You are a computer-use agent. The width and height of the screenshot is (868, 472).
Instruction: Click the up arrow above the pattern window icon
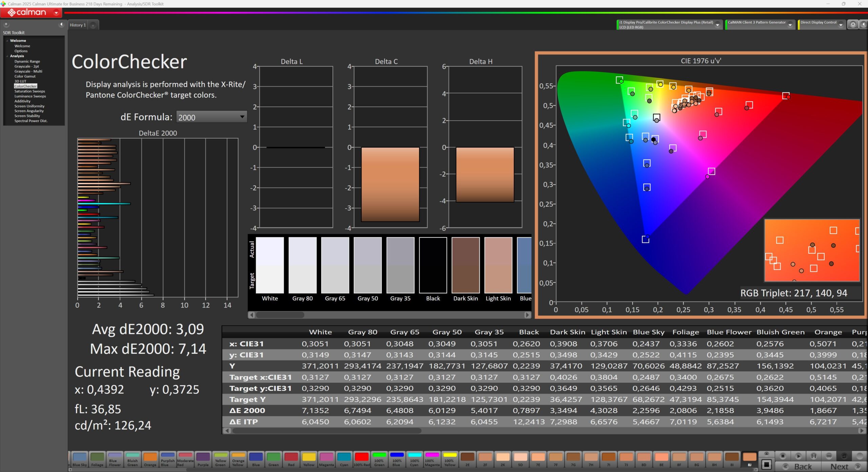(x=766, y=454)
